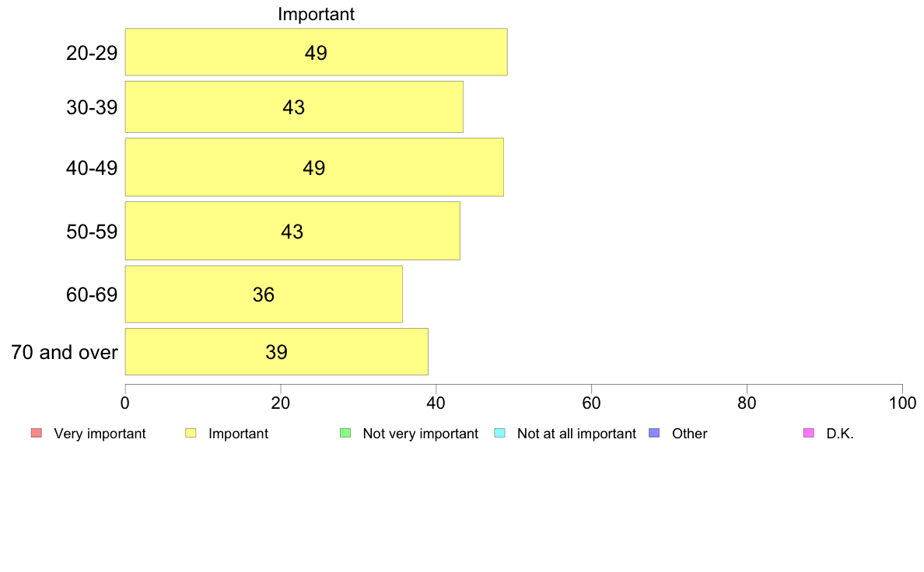
Task: Select the 60-69 bar showing 36
Action: 264,294
